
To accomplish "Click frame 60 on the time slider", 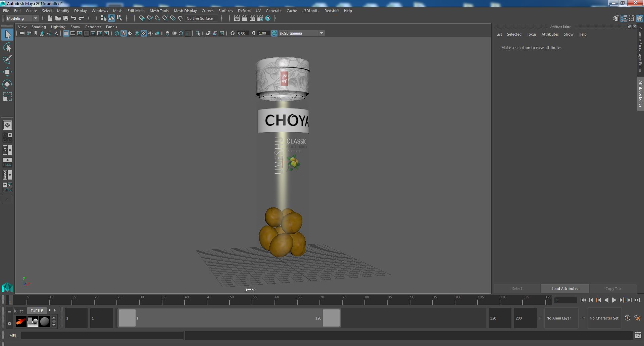I will pyautogui.click(x=275, y=300).
